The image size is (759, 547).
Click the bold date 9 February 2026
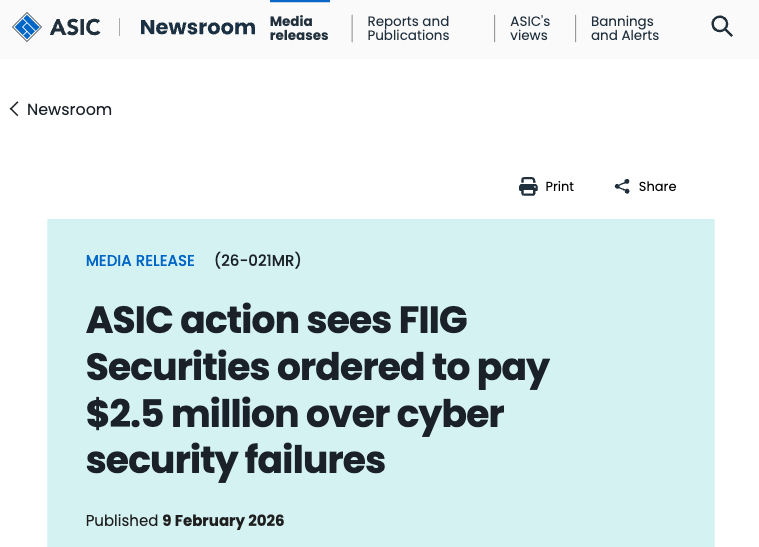223,520
